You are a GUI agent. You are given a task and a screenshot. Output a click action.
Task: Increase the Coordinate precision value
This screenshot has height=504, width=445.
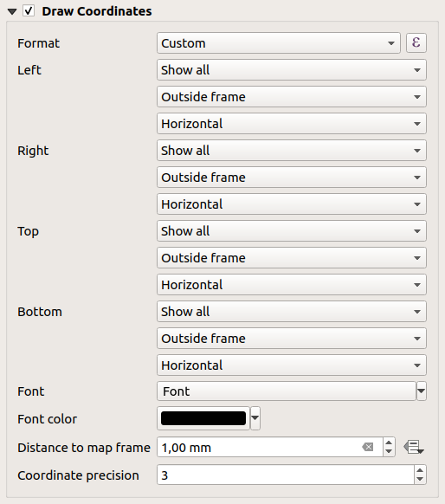(420, 470)
